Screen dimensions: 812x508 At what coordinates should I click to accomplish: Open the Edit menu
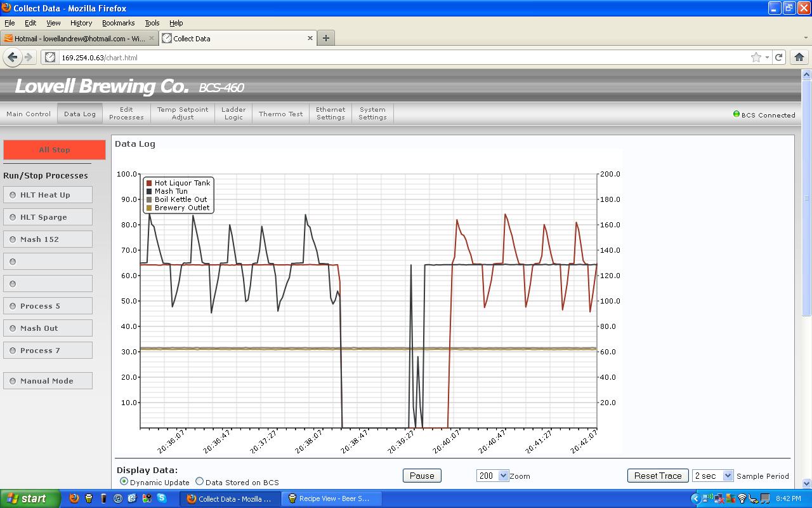coord(30,23)
